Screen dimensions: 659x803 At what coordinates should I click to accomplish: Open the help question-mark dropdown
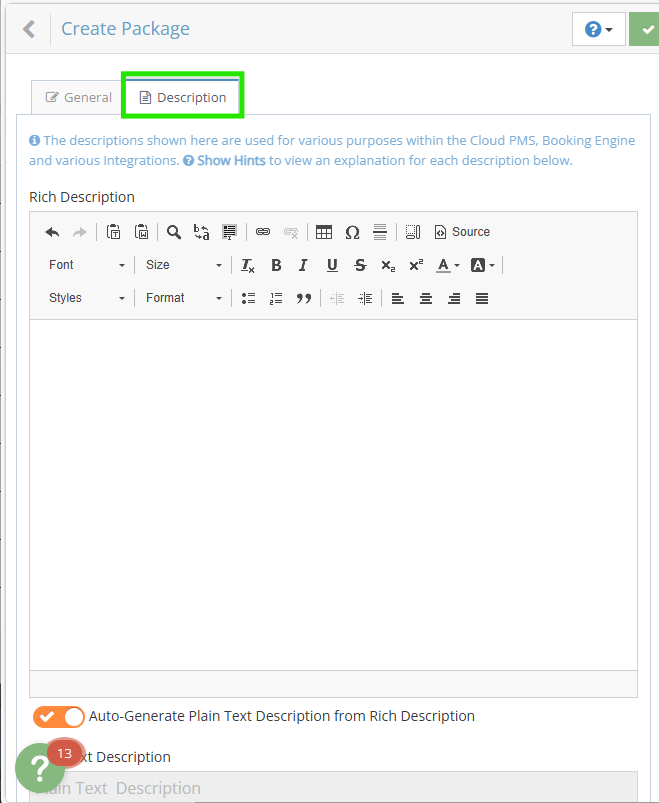pos(599,29)
